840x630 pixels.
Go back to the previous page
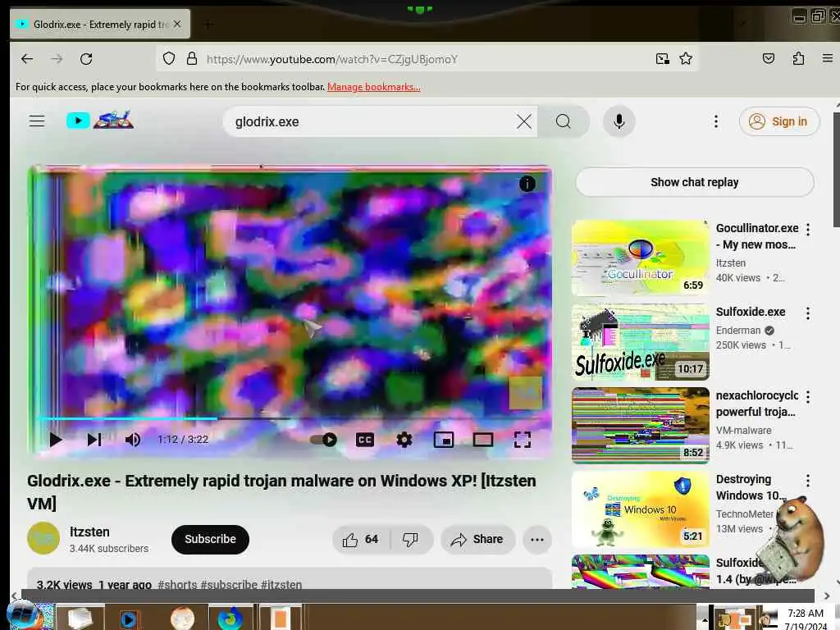click(x=27, y=59)
